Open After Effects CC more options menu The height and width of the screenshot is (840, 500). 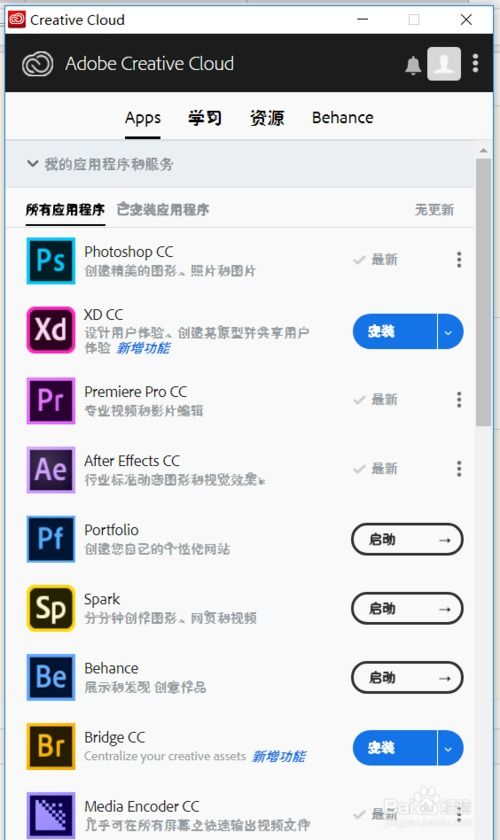tap(459, 469)
